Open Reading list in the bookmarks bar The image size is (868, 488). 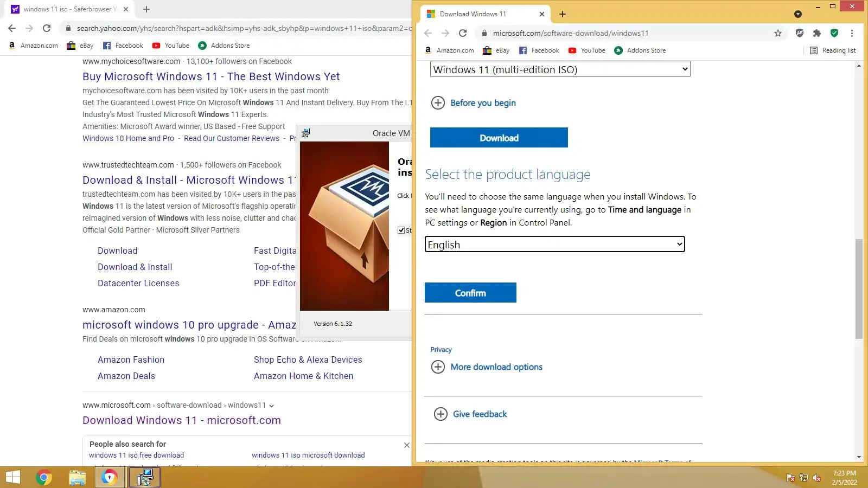pyautogui.click(x=833, y=50)
